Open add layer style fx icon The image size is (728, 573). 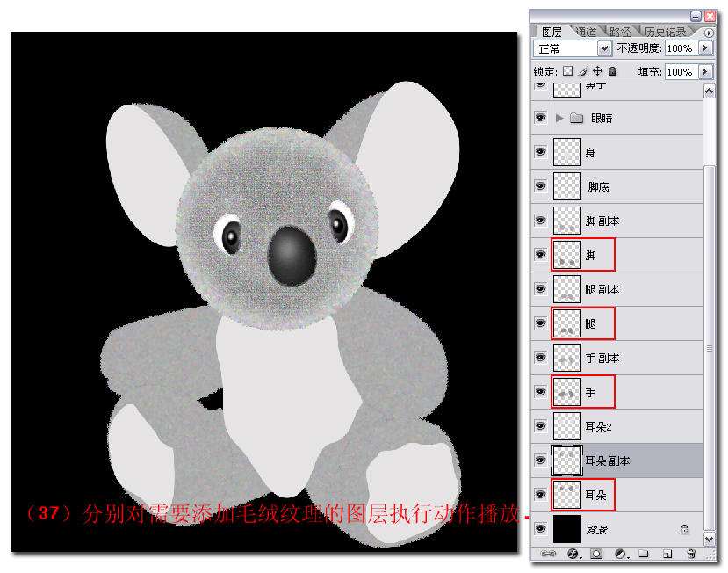click(573, 554)
